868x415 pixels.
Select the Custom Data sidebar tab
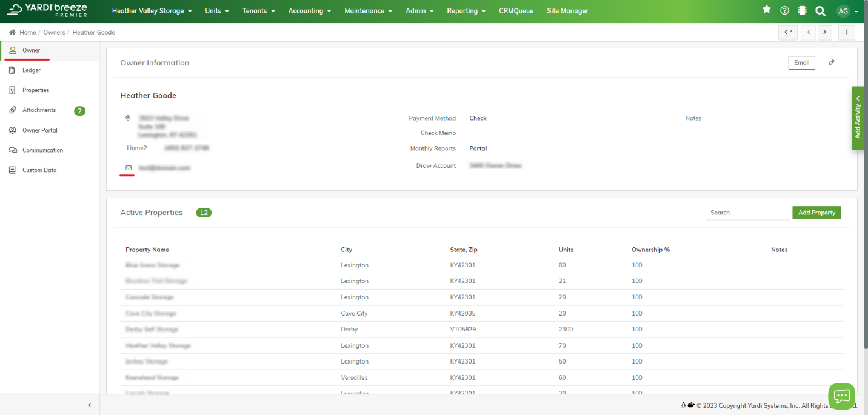pyautogui.click(x=50, y=170)
